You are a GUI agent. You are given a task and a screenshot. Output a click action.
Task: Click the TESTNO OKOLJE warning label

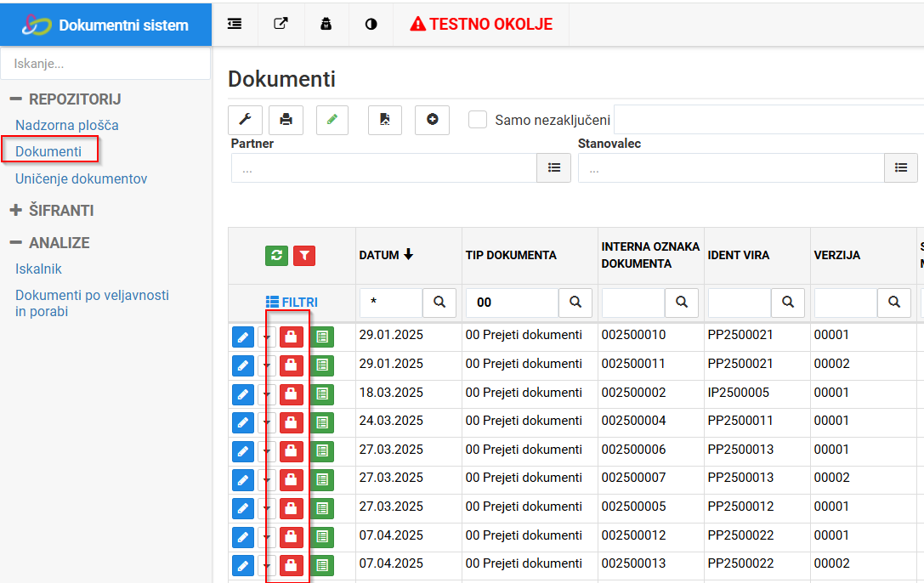tap(481, 24)
